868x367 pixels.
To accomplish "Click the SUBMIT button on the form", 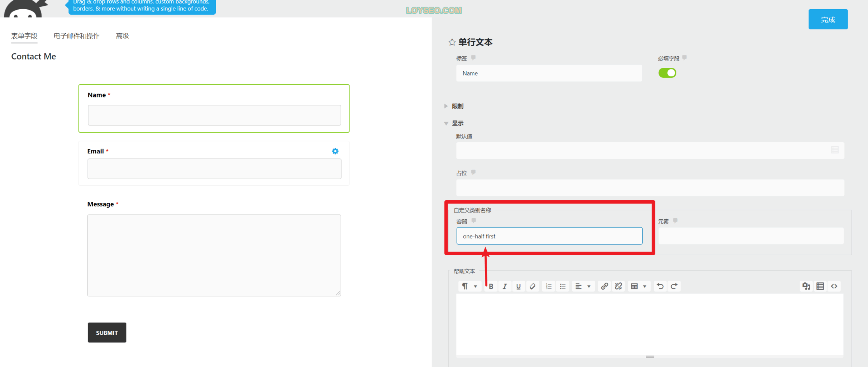I will click(x=107, y=333).
